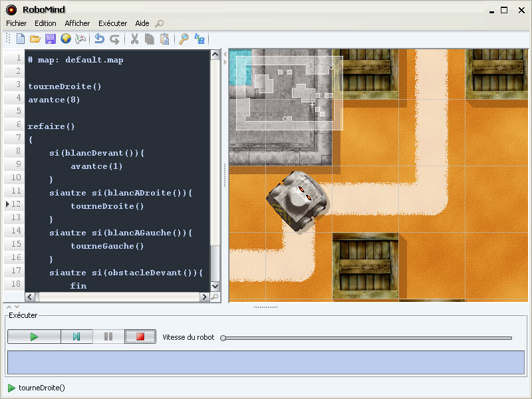The width and height of the screenshot is (532, 399).
Task: Run the script with the green play button
Action: [34, 336]
